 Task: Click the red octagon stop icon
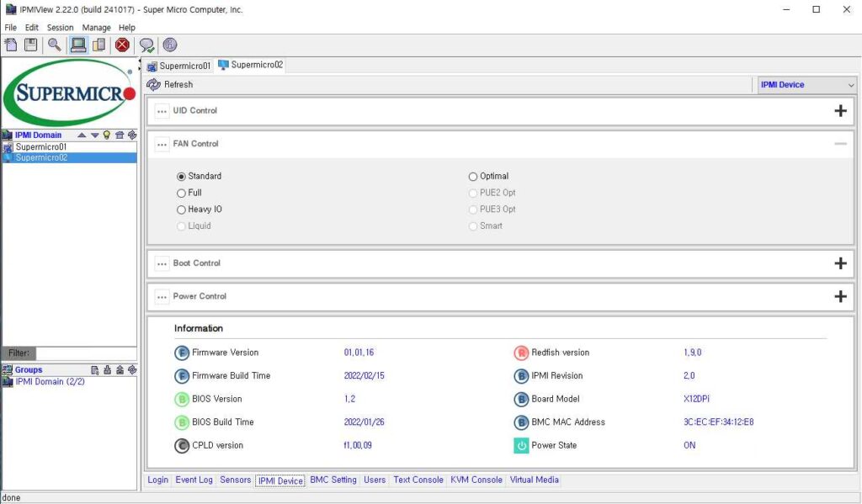pos(123,45)
